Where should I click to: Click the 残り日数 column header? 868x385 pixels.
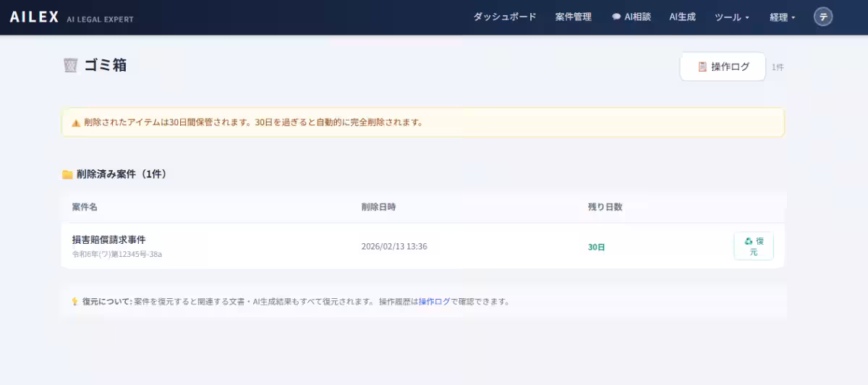point(605,207)
